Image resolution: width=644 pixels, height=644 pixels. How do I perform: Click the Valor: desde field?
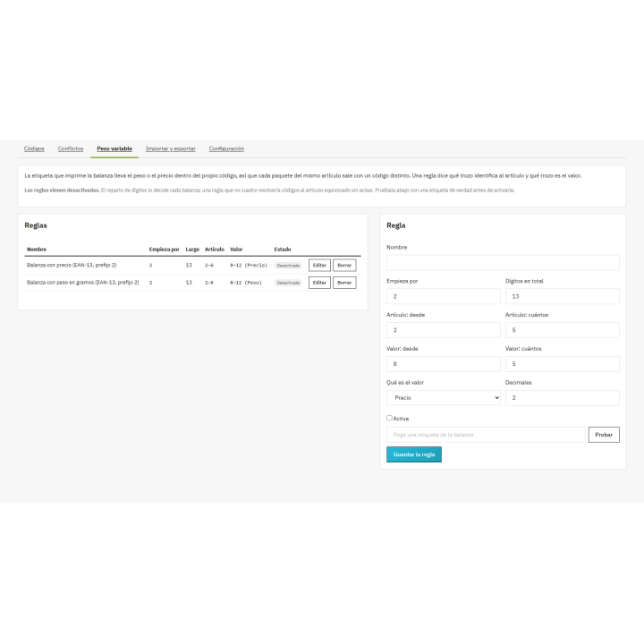pyautogui.click(x=444, y=364)
